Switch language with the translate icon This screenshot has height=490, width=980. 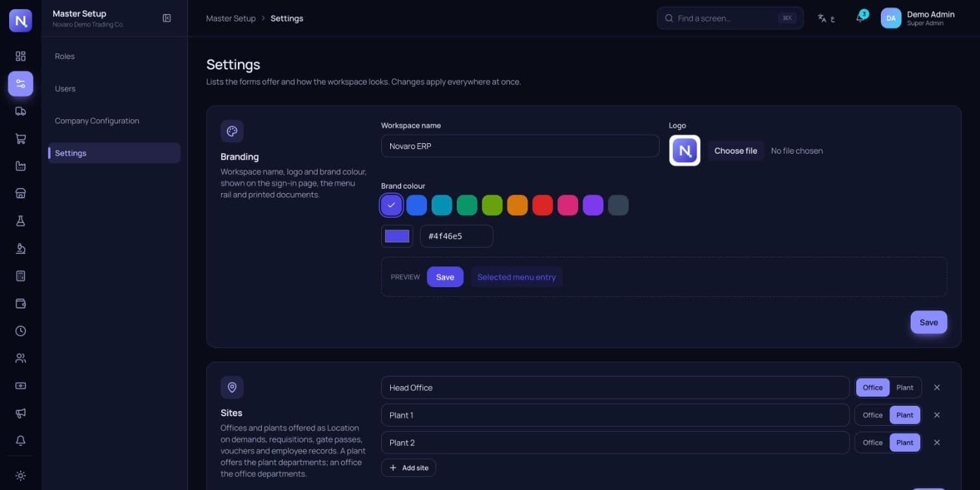(x=826, y=18)
